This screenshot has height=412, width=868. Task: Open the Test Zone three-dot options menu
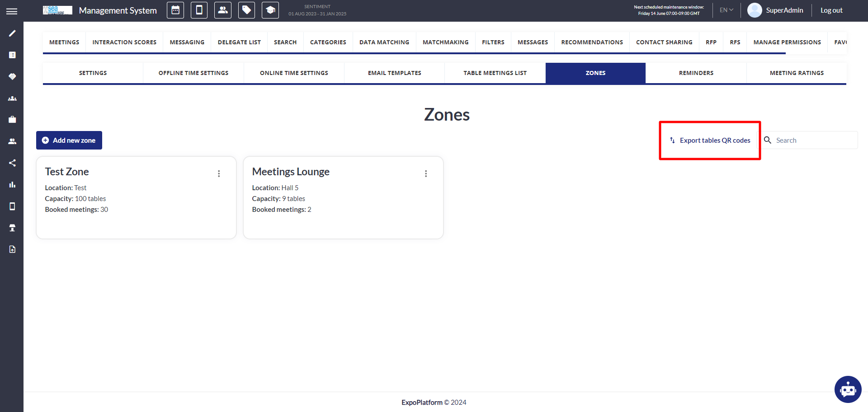point(219,173)
